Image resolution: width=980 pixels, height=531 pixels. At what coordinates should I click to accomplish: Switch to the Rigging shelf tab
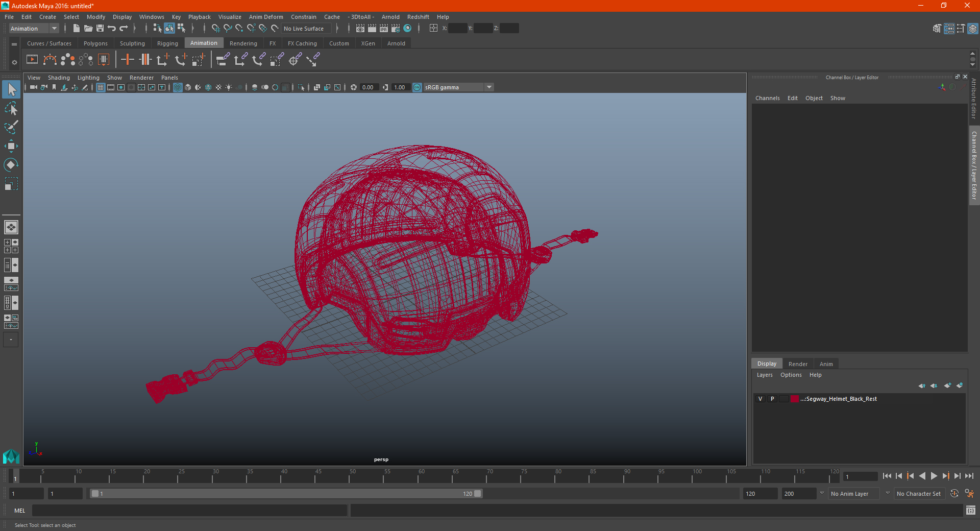[167, 43]
